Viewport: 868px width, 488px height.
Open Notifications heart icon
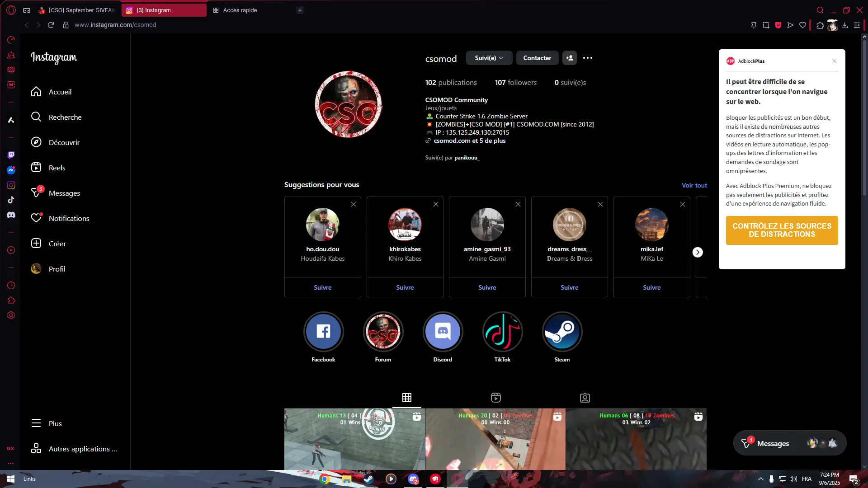[36, 218]
